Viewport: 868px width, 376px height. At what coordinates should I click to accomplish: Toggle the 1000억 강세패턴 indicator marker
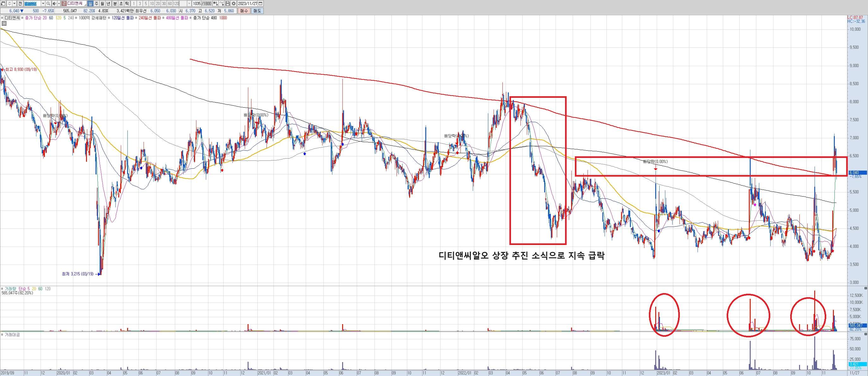76,18
